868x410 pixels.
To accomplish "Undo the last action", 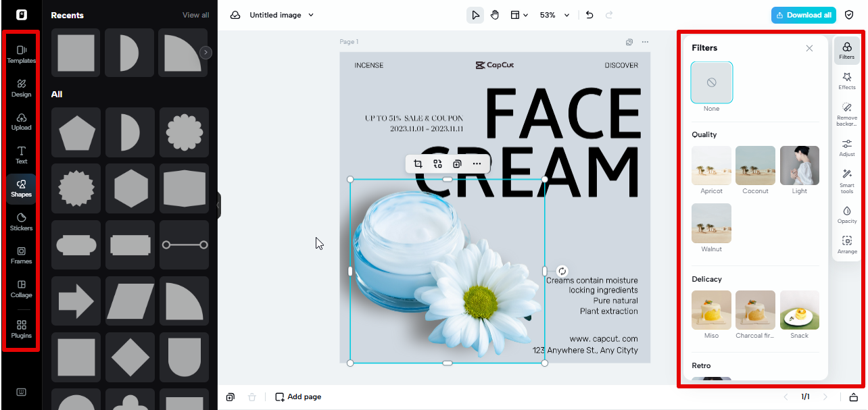I will coord(589,15).
